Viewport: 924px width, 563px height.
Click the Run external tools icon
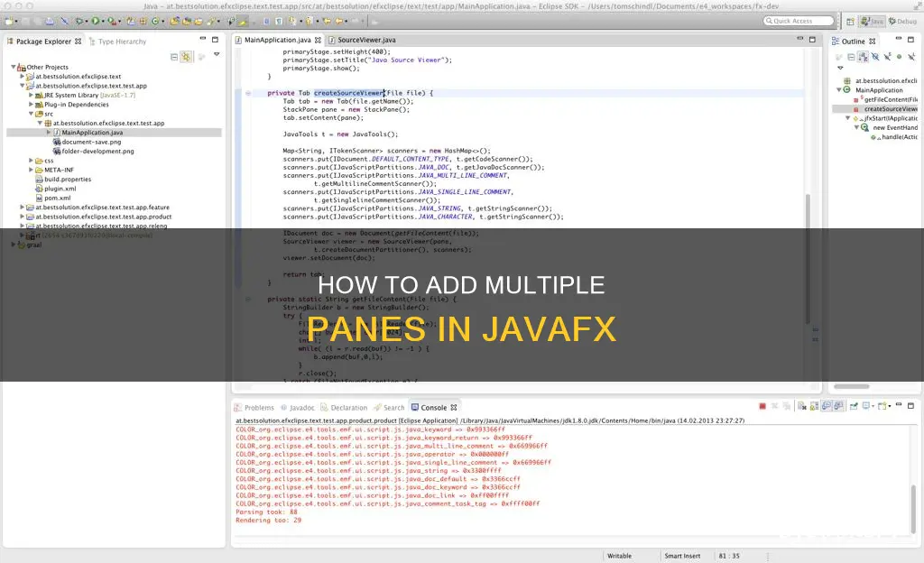coord(111,21)
